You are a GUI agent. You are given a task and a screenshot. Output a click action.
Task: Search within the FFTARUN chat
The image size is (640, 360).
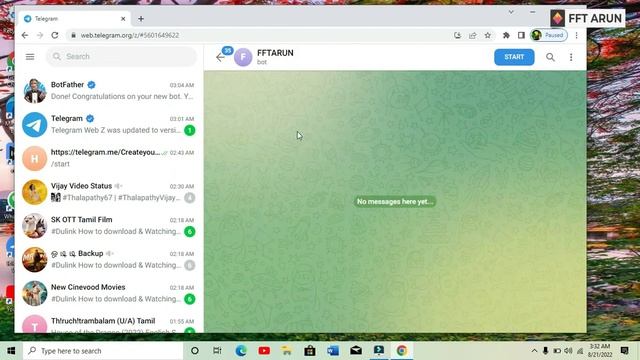point(550,57)
